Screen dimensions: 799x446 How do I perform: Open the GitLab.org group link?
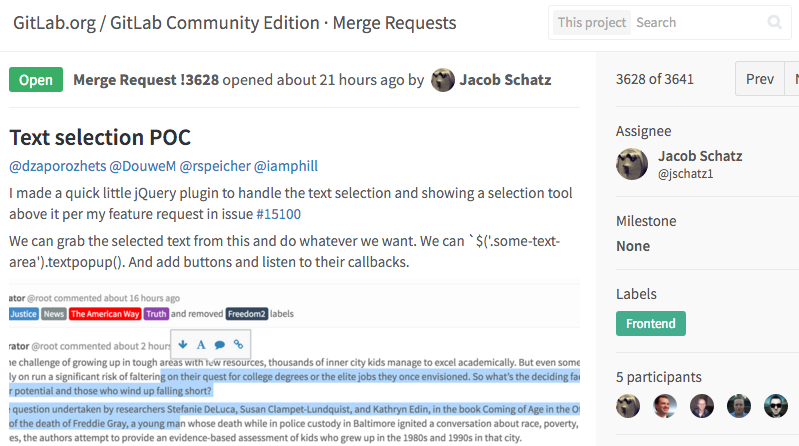[55, 23]
